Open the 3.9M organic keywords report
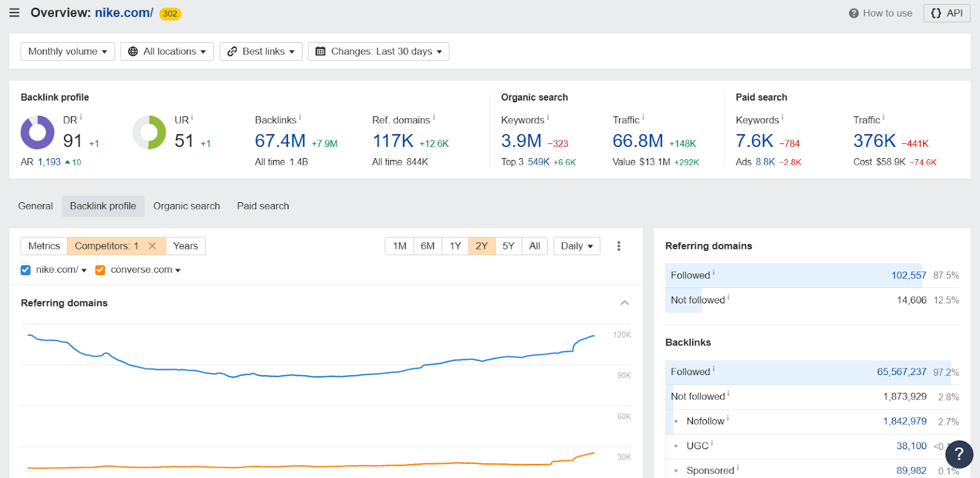980x478 pixels. tap(521, 141)
